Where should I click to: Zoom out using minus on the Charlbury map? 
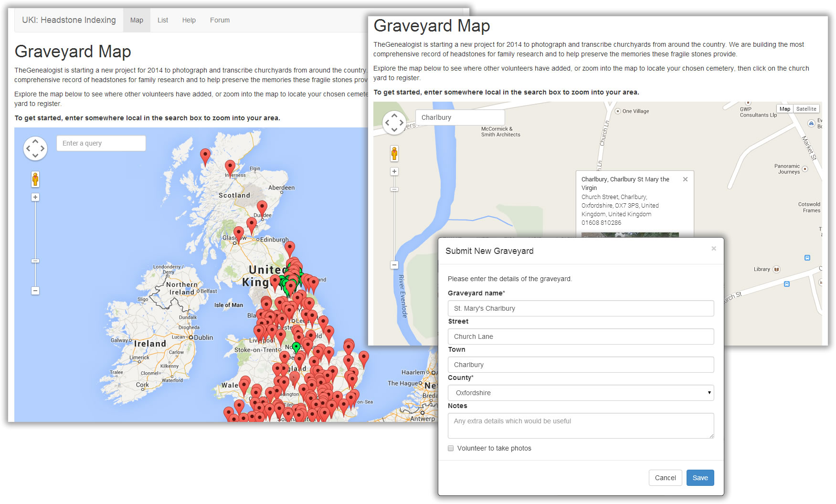pos(394,265)
